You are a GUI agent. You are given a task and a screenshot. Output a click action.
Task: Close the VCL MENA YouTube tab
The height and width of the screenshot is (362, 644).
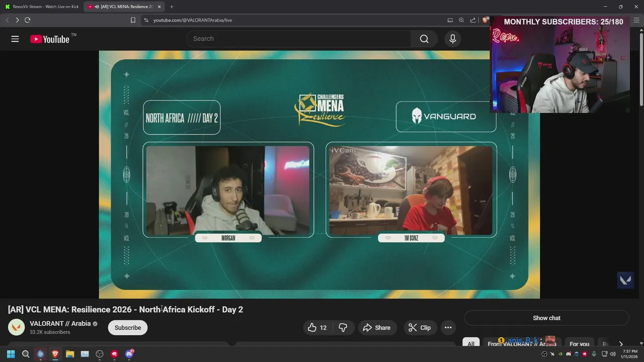coord(159,7)
